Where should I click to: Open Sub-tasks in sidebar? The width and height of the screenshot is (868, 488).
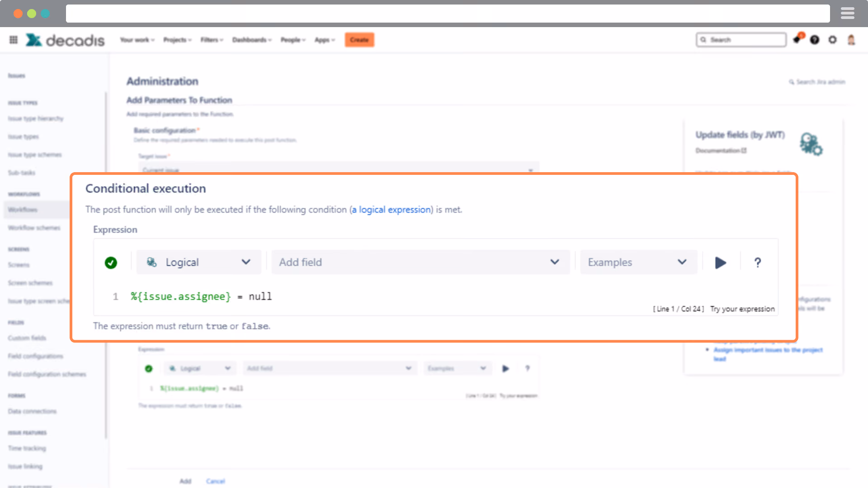click(21, 173)
